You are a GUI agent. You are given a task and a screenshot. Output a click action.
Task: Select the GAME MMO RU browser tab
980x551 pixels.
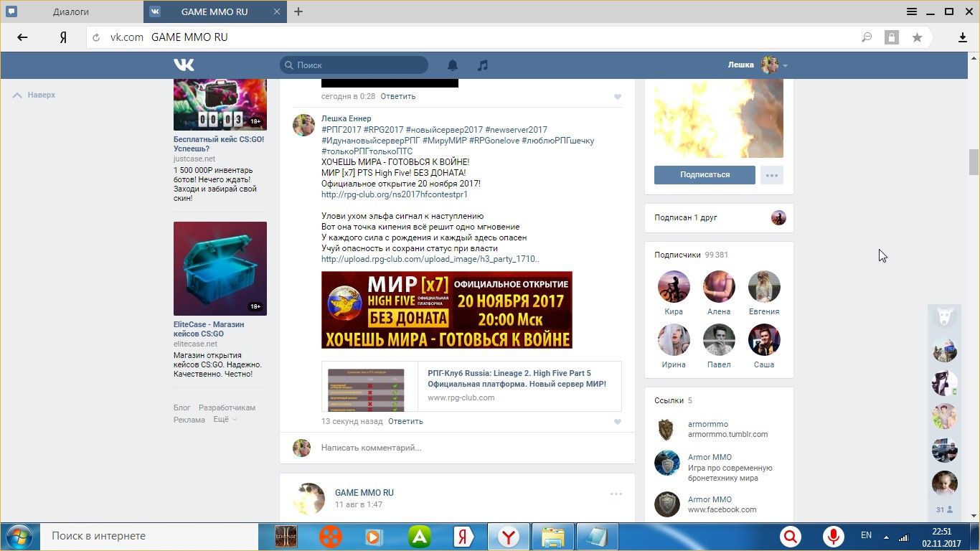tap(215, 11)
